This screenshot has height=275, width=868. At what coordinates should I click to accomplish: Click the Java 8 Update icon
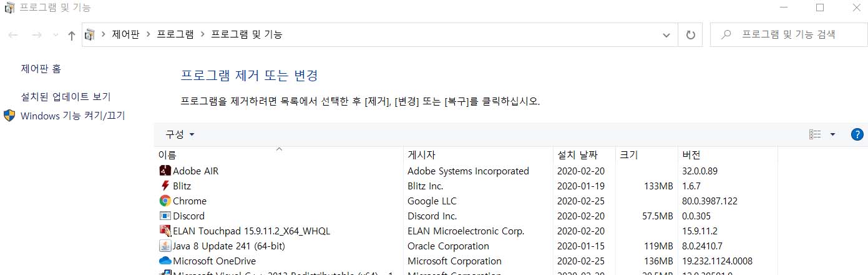point(165,246)
